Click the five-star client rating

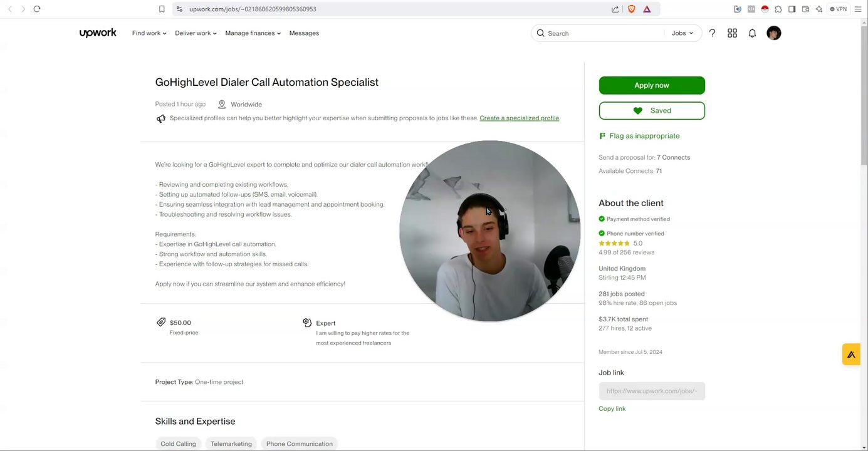(x=614, y=243)
